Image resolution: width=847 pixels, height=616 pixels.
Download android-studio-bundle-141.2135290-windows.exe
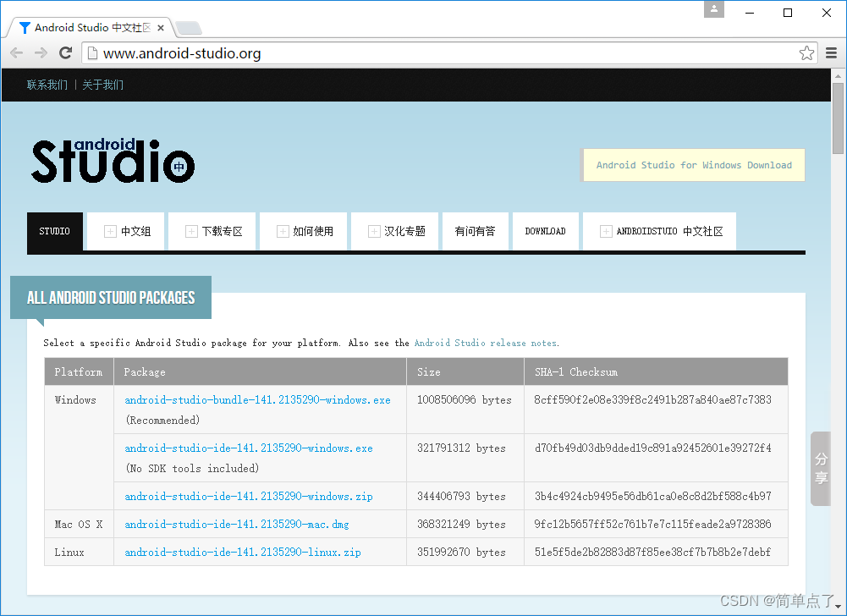coord(258,400)
